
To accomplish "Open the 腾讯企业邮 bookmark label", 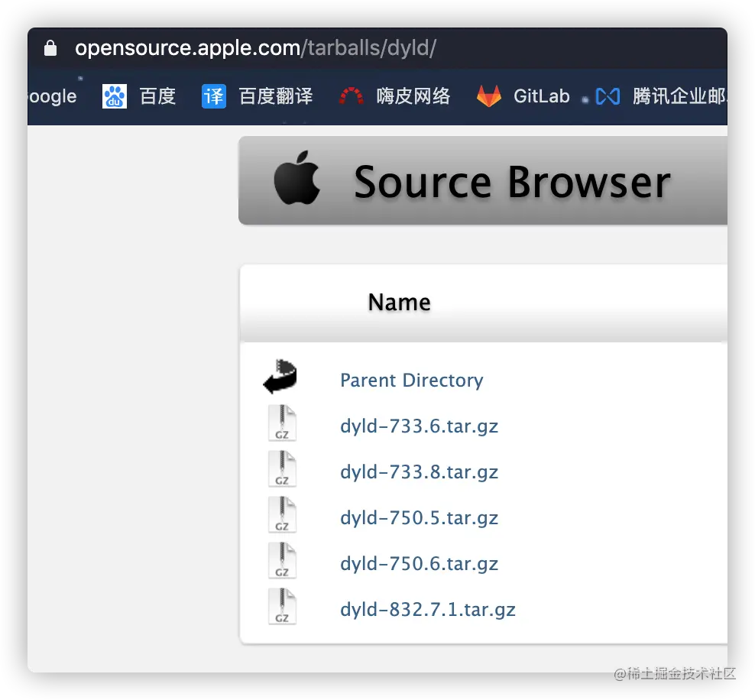I will pos(679,96).
